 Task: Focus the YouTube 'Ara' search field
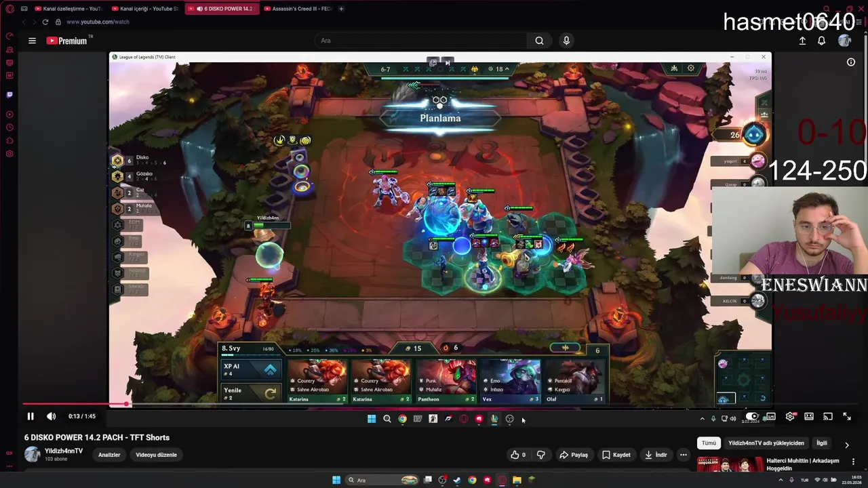pyautogui.click(x=420, y=41)
